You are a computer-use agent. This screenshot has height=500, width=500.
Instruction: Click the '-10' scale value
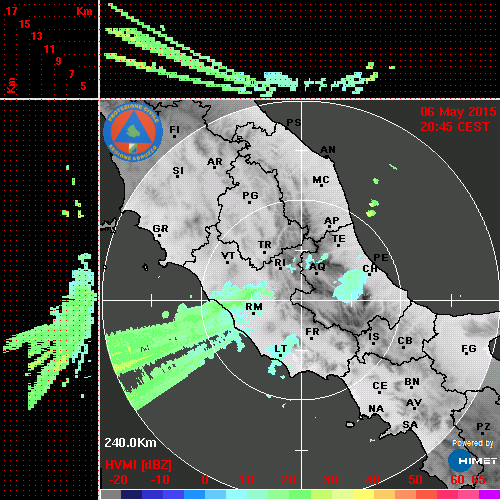[160, 480]
